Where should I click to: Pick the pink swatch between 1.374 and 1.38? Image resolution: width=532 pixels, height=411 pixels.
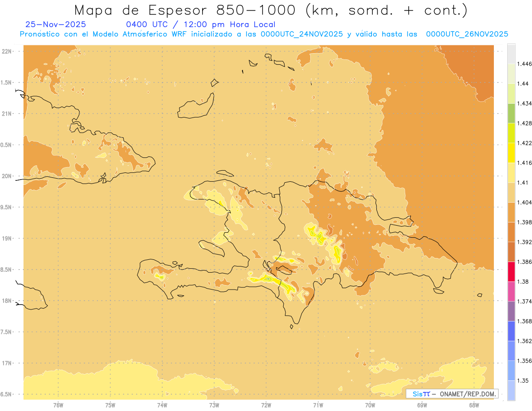coord(511,291)
